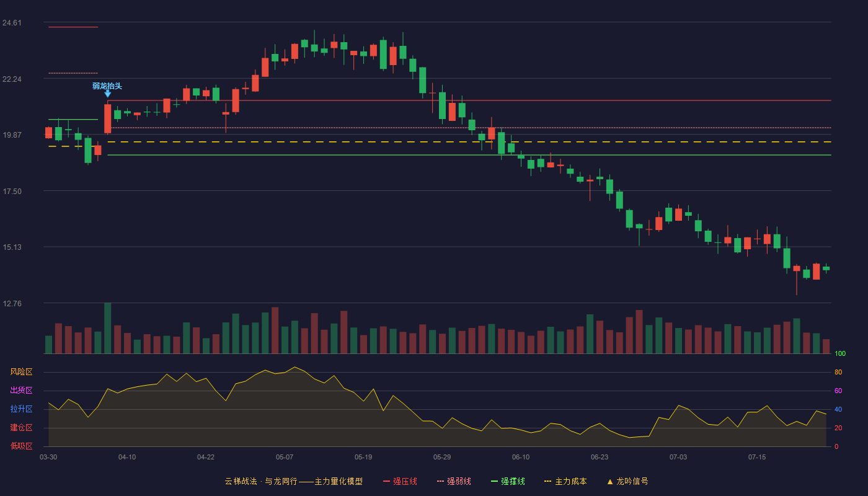Toggle the 强压线 legend series
This screenshot has height=496, width=868.
click(400, 481)
